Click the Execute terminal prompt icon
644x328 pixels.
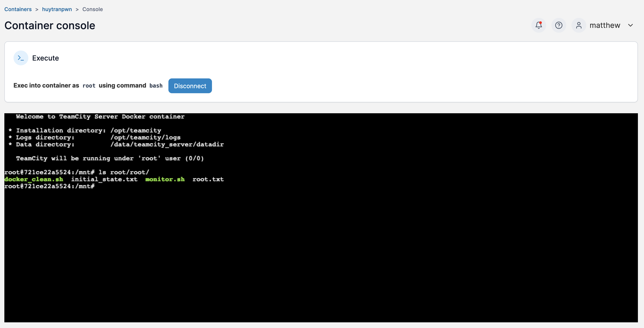(21, 58)
